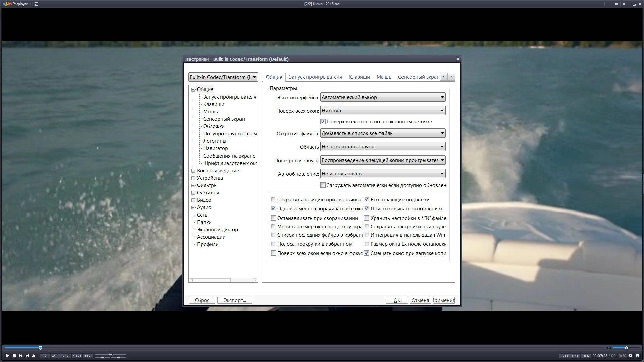This screenshot has height=362, width=644.
Task: Expand the Аудио tree node
Action: click(193, 207)
